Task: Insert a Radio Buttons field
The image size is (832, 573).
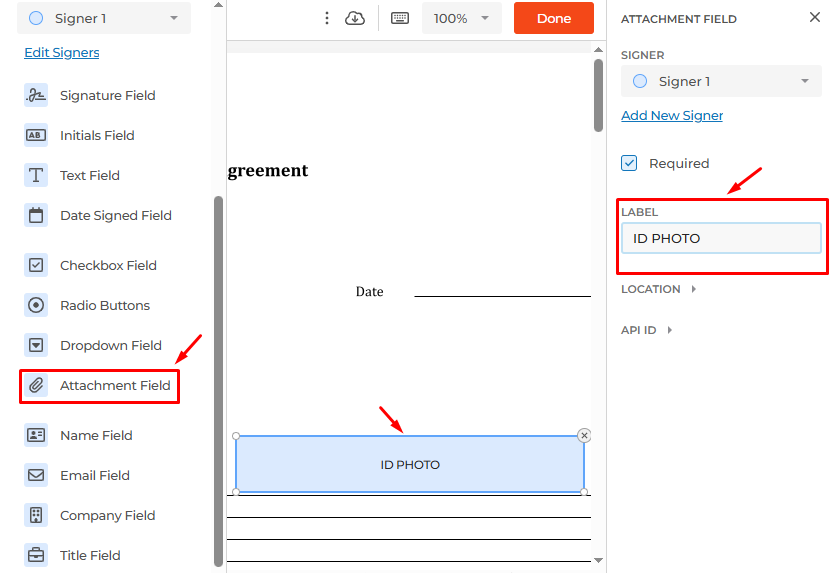Action: coord(104,305)
